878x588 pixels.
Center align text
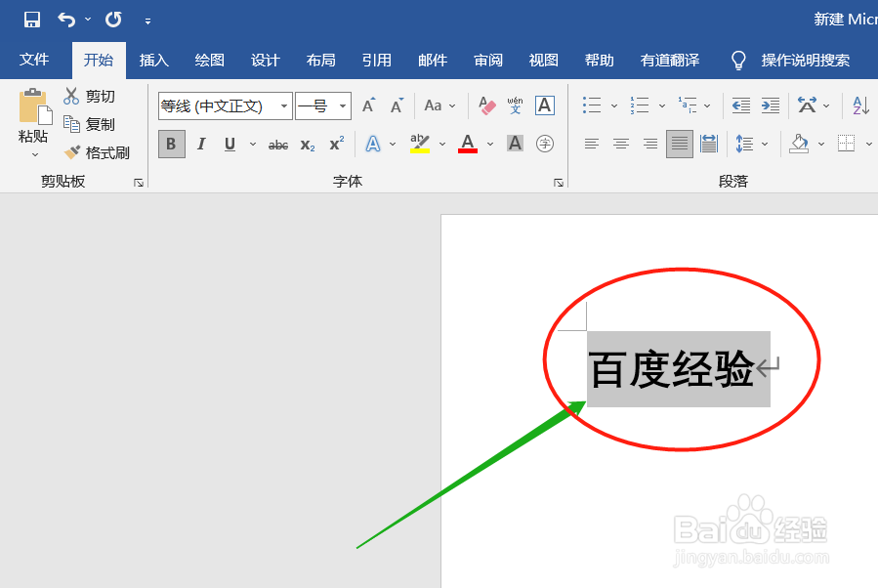(621, 144)
